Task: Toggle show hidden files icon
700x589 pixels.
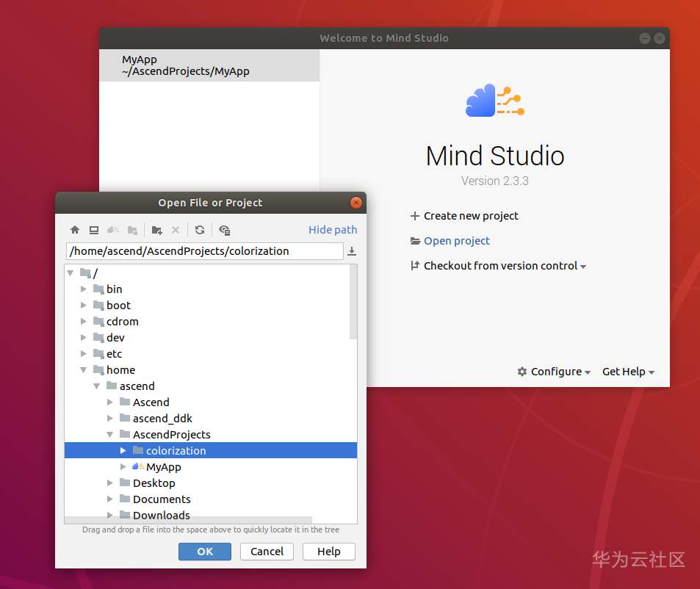Action: click(x=225, y=230)
